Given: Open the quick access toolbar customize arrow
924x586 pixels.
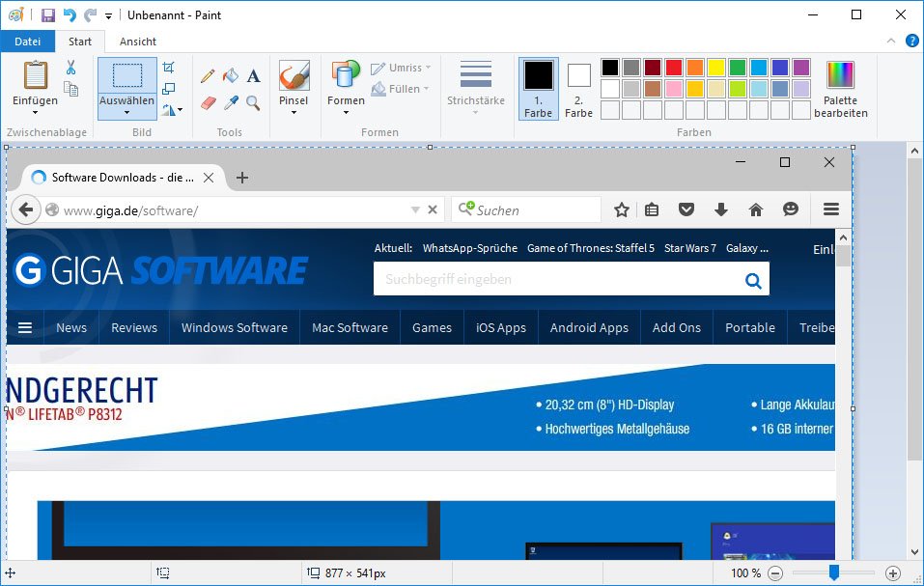Looking at the screenshot, I should (108, 15).
